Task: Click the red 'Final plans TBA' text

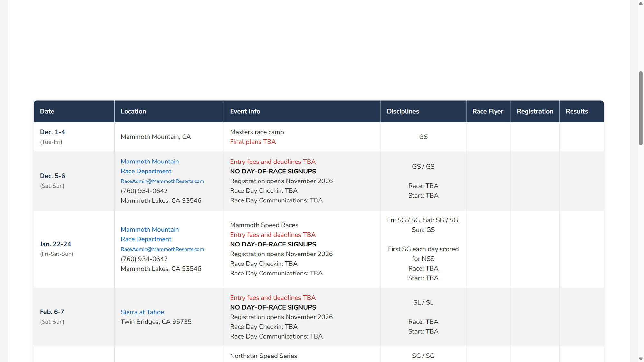Action: (253, 142)
